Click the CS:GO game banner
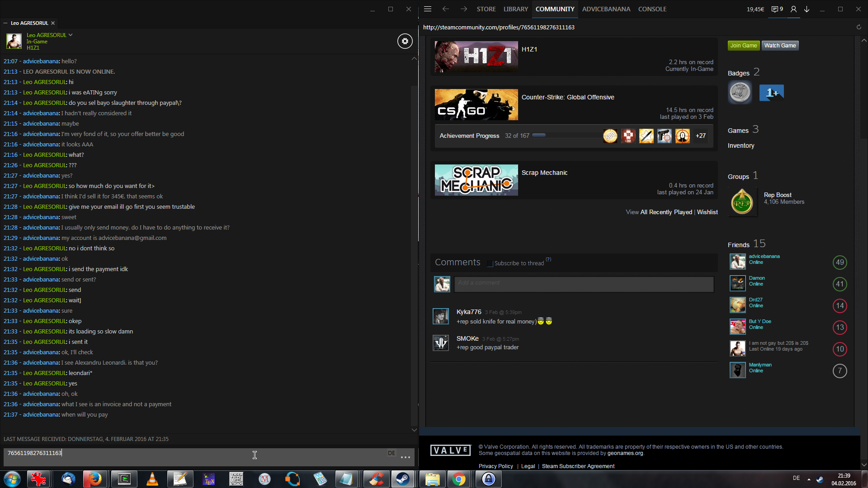This screenshot has width=868, height=488. [x=476, y=104]
